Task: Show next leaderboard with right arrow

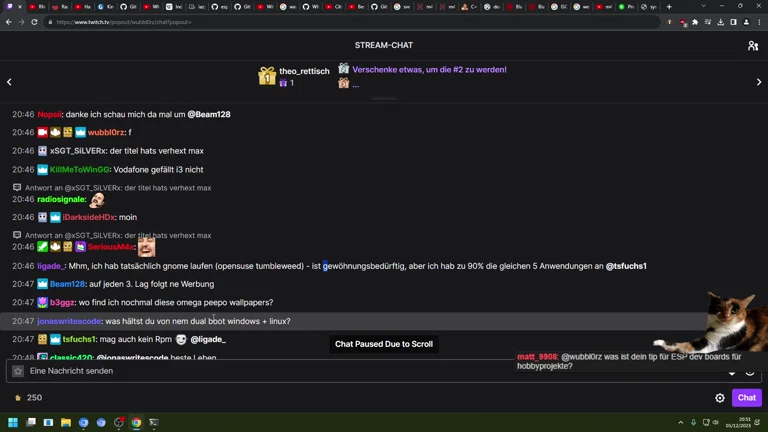Action: [759, 82]
